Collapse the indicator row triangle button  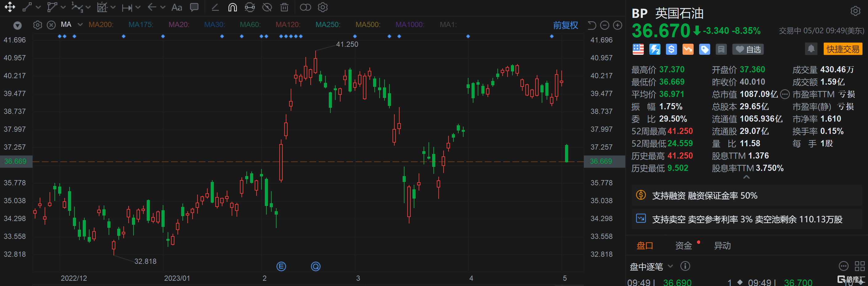click(18, 25)
